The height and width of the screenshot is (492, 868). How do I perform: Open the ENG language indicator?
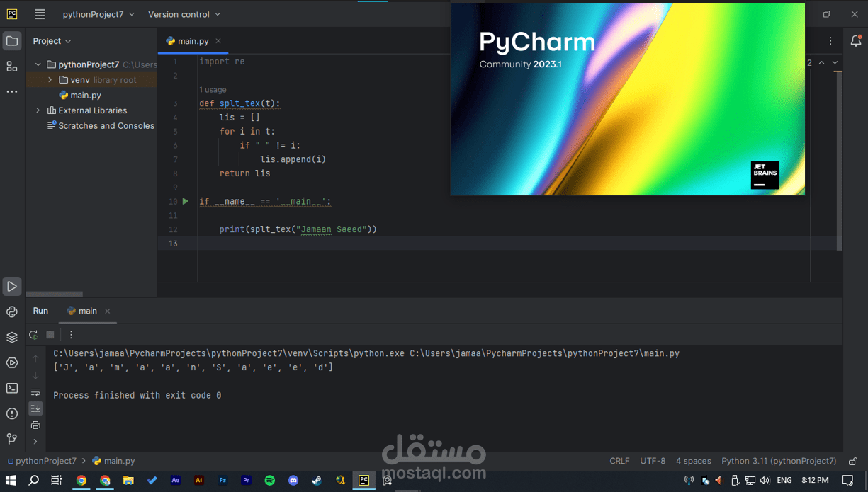point(784,480)
